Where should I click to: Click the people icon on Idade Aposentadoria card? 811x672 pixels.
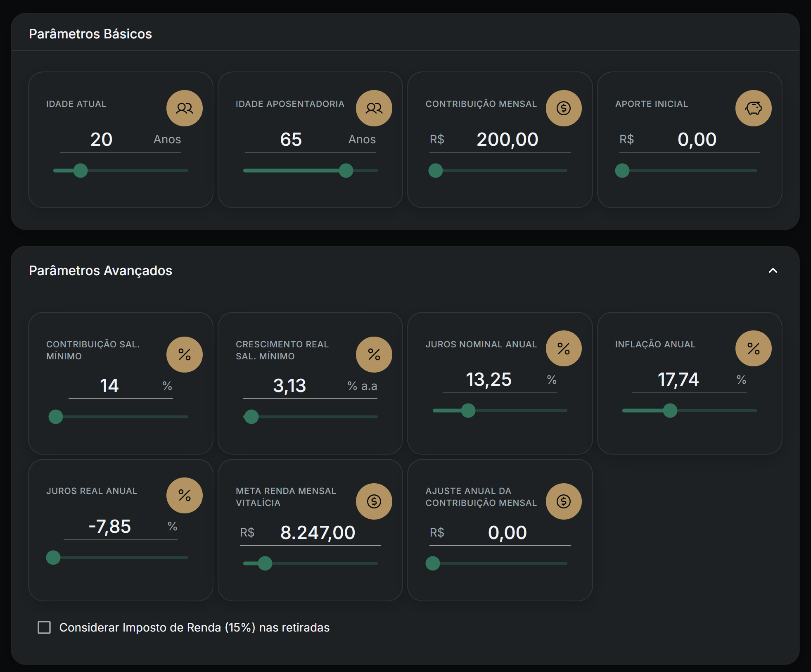(x=374, y=108)
